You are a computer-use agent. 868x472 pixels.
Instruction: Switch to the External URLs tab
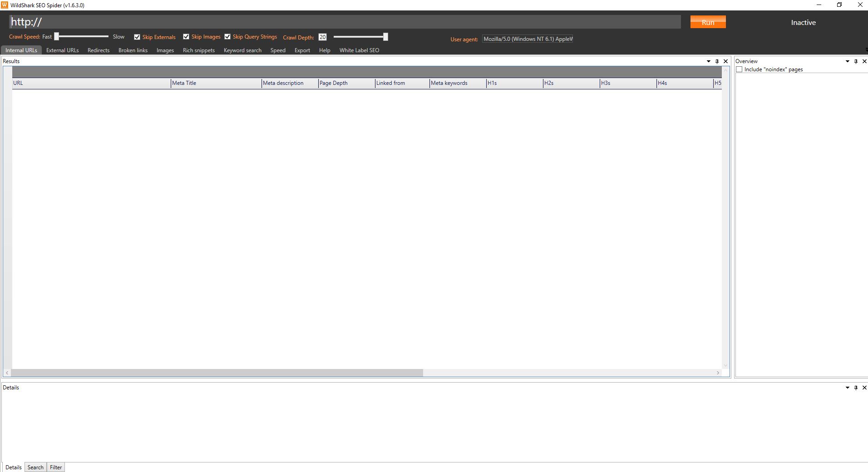62,50
